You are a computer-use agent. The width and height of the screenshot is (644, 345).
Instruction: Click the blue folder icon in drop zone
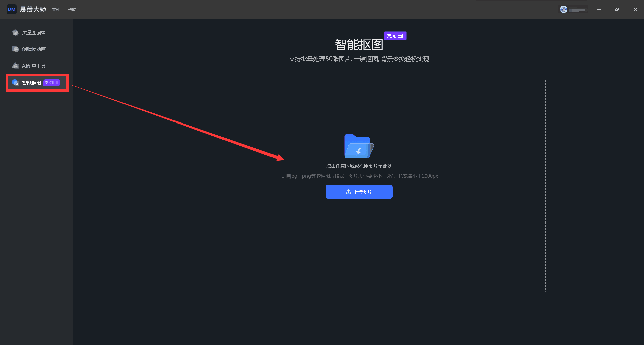(359, 146)
